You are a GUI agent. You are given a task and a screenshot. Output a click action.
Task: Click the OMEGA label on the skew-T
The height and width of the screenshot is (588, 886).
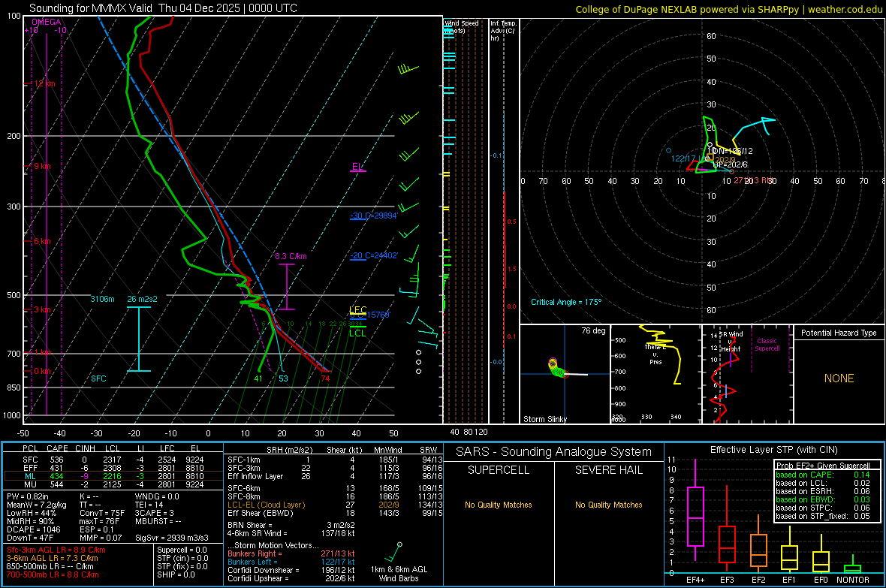click(47, 22)
